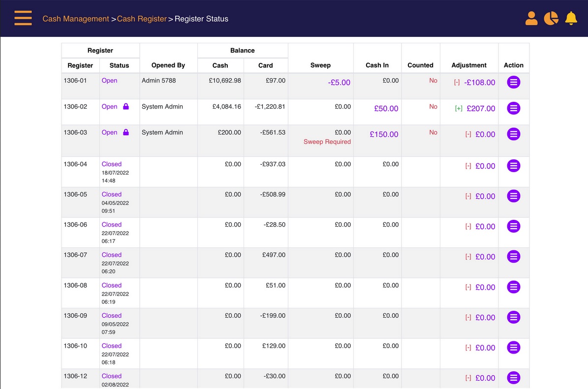The width and height of the screenshot is (588, 389).
Task: Go to Cash Management via the breadcrumb
Action: click(x=76, y=18)
